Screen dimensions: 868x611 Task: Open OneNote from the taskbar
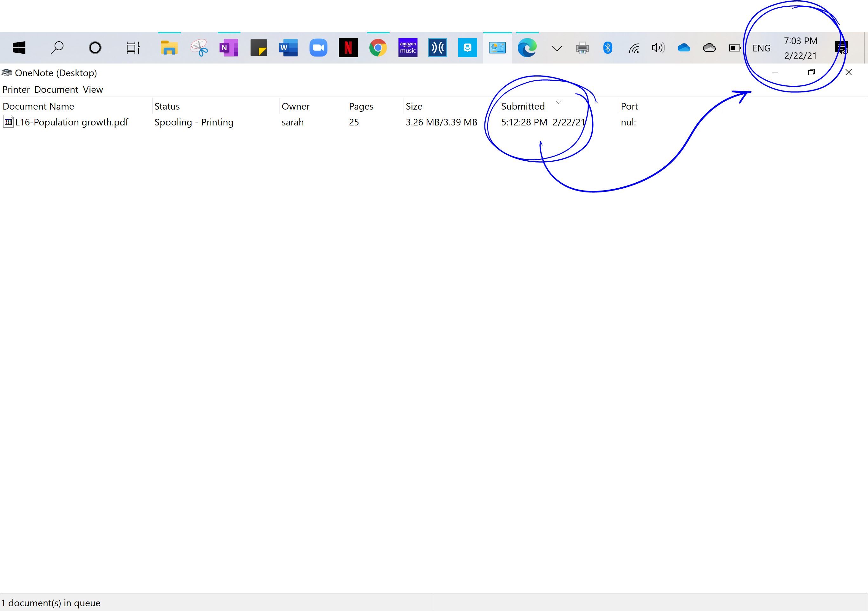(x=228, y=48)
